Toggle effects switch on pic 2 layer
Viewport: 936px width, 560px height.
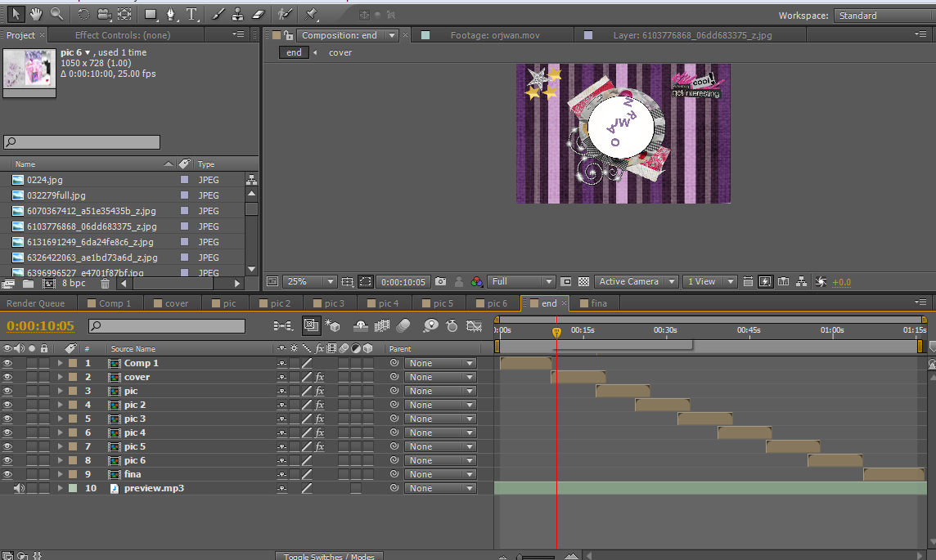pyautogui.click(x=319, y=405)
